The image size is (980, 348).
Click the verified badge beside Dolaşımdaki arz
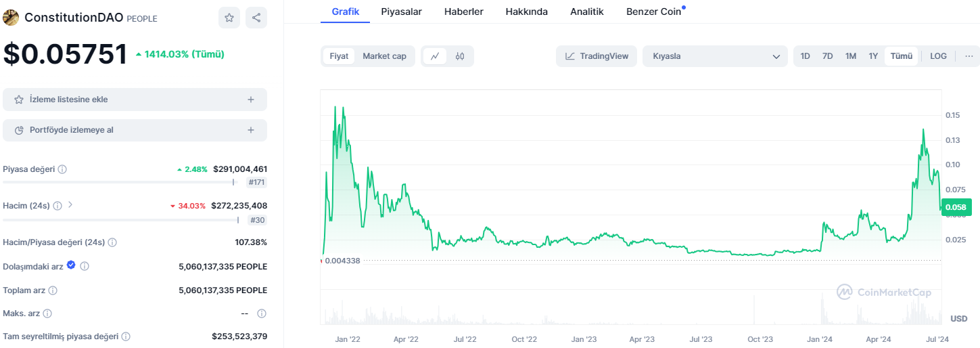[71, 266]
